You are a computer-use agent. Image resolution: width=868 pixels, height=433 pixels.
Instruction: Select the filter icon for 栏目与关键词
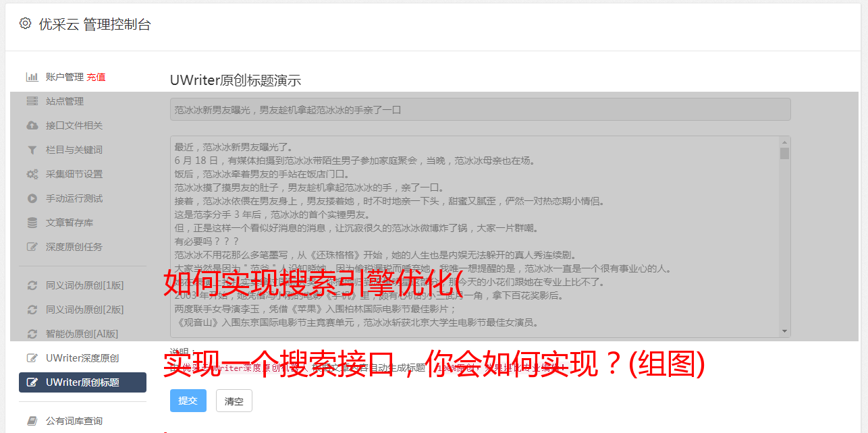pyautogui.click(x=32, y=150)
